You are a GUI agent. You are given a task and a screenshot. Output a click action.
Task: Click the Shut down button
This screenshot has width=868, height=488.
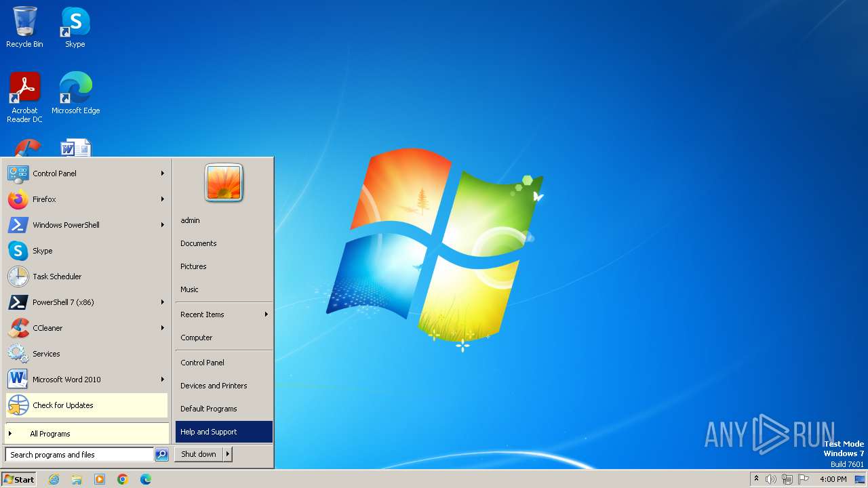tap(199, 454)
